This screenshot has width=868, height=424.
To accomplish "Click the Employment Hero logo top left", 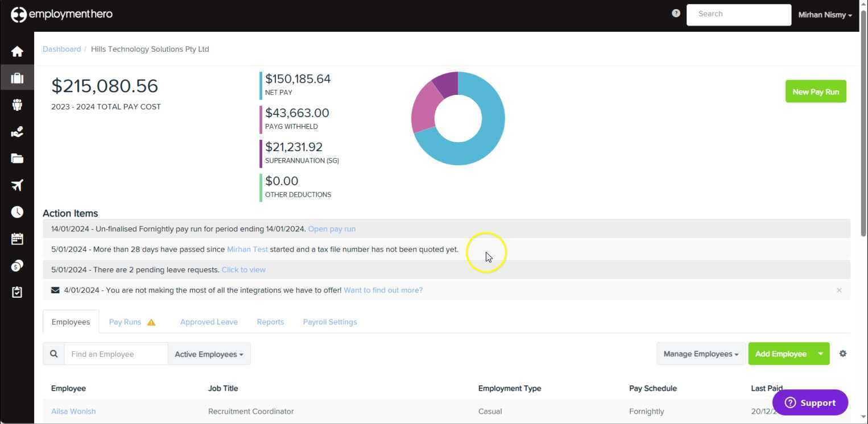I will [61, 14].
